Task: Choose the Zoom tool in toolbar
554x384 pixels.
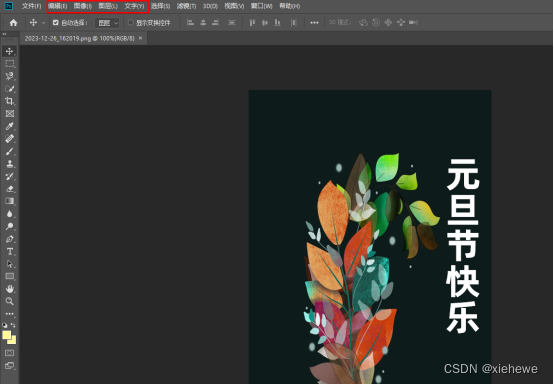Action: click(10, 301)
